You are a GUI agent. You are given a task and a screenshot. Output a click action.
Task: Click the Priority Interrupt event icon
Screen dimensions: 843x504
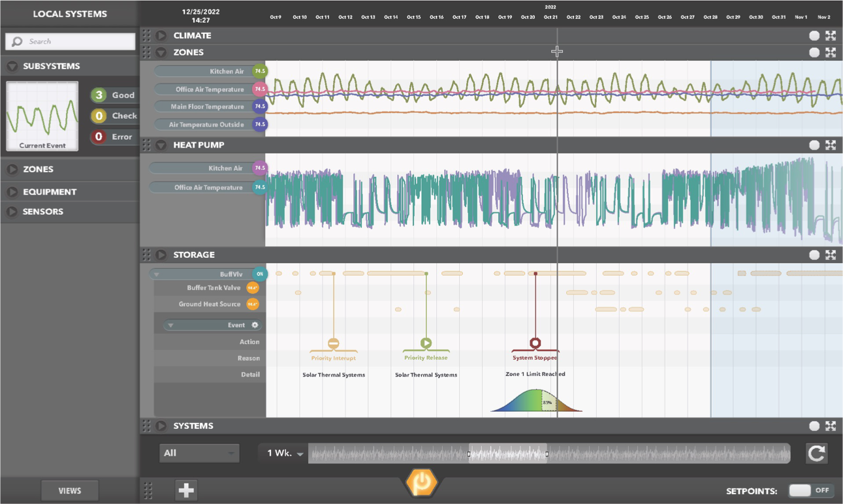pyautogui.click(x=334, y=343)
